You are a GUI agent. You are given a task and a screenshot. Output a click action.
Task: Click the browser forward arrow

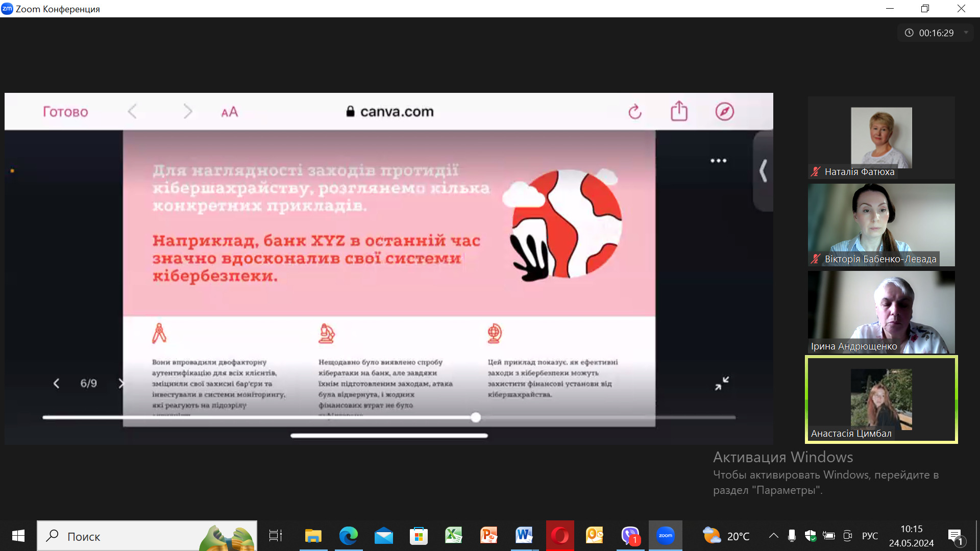(x=188, y=111)
